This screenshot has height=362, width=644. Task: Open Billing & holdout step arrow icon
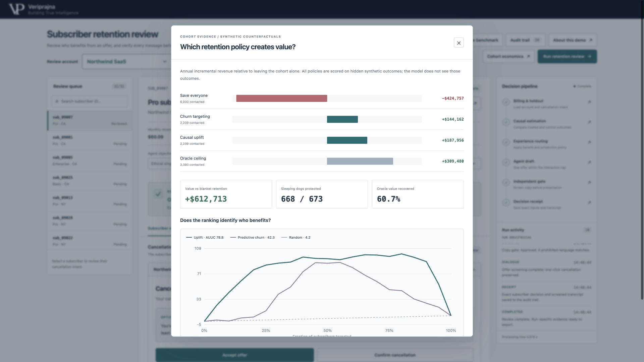(x=589, y=102)
